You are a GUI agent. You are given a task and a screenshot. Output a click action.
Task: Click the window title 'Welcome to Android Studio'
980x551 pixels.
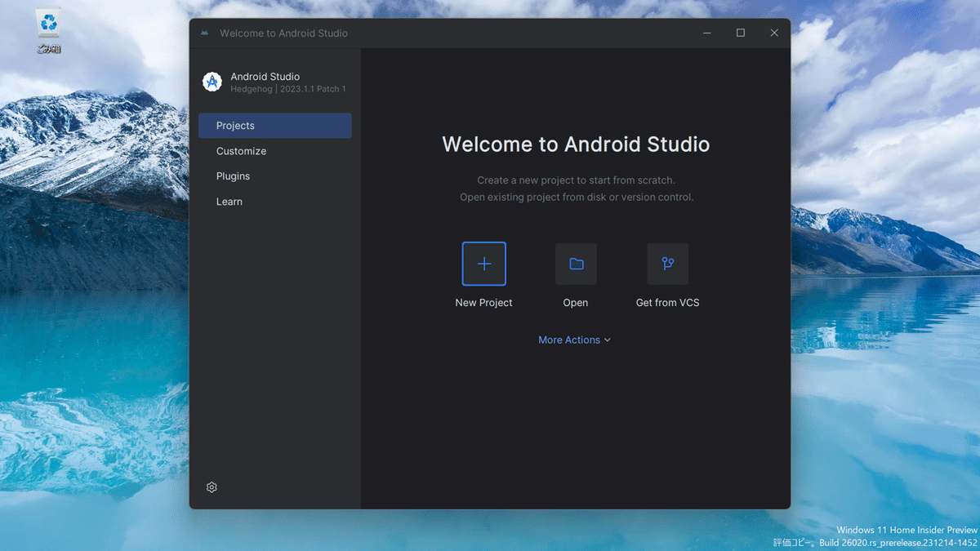tap(283, 33)
